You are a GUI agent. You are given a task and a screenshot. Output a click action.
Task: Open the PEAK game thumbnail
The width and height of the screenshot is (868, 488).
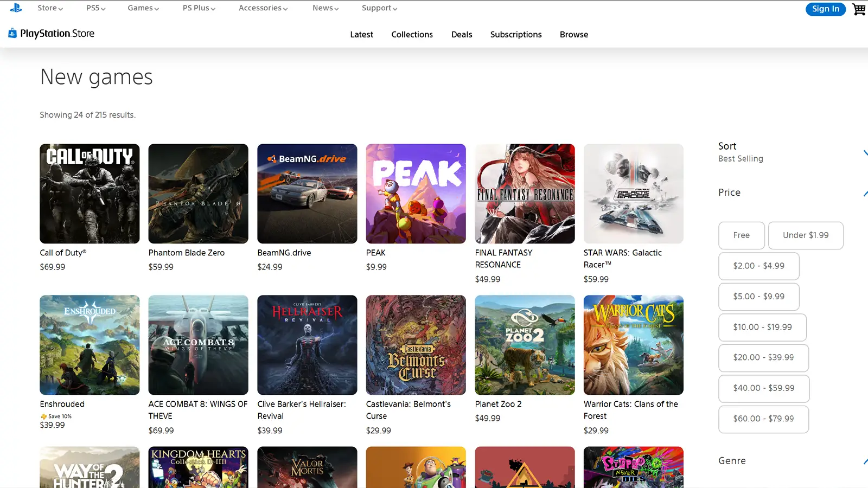tap(416, 194)
